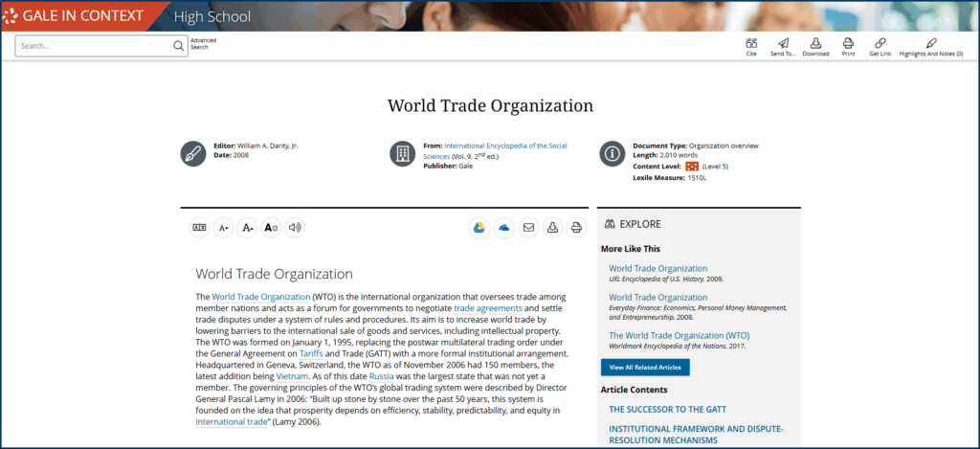Image resolution: width=980 pixels, height=449 pixels.
Task: Click the article download tray icon
Action: [x=552, y=228]
